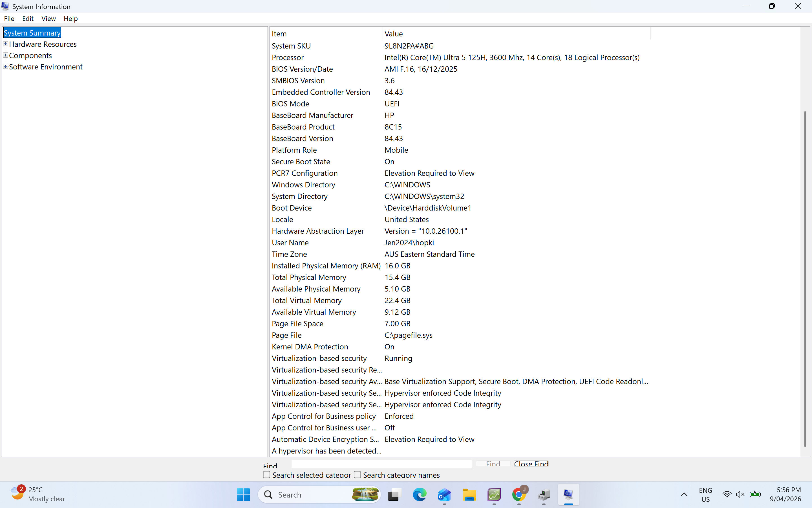The width and height of the screenshot is (812, 508).
Task: Open File Explorer from taskbar
Action: click(x=469, y=494)
